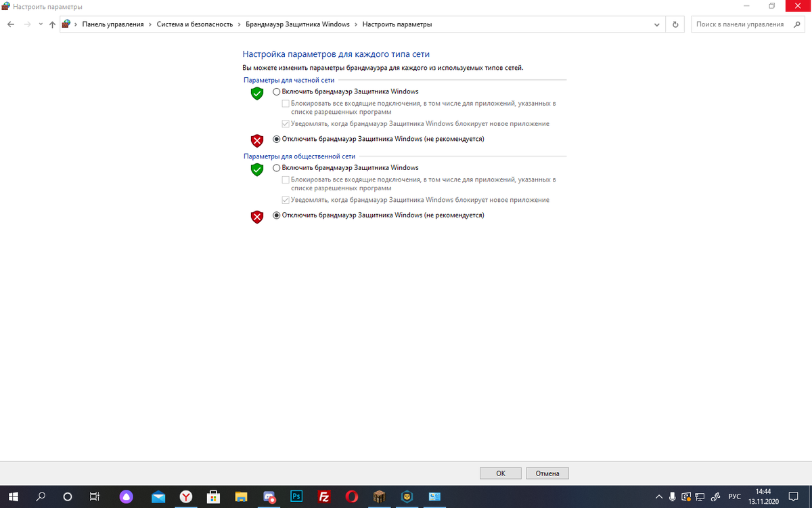Open the 'Панель управления' breadcrumb
Viewport: 812px width, 508px height.
[x=113, y=24]
